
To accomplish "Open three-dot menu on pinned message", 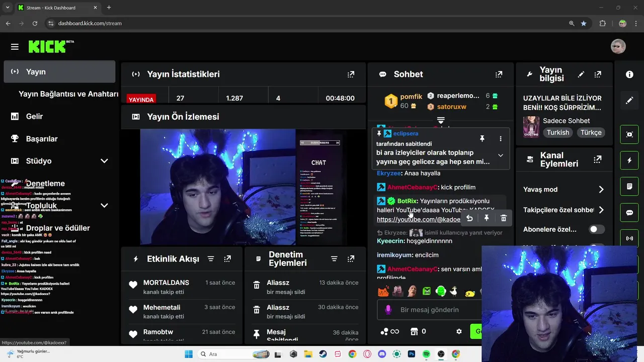I will coord(500,139).
